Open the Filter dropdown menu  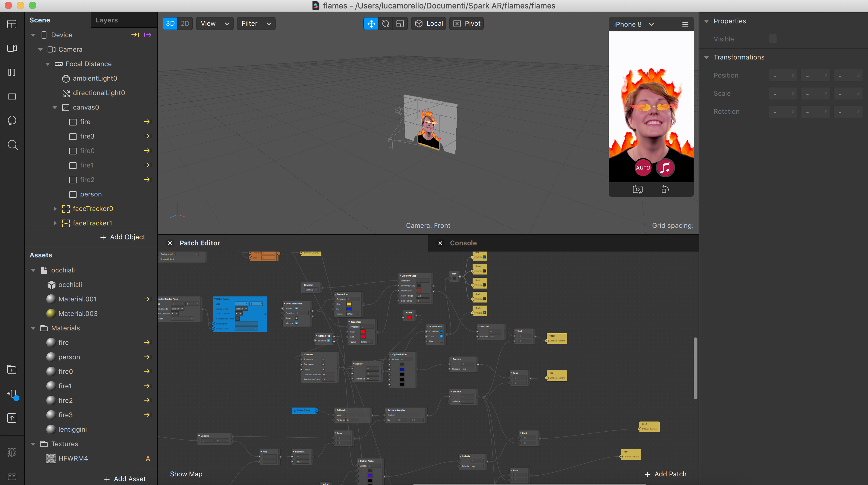256,24
